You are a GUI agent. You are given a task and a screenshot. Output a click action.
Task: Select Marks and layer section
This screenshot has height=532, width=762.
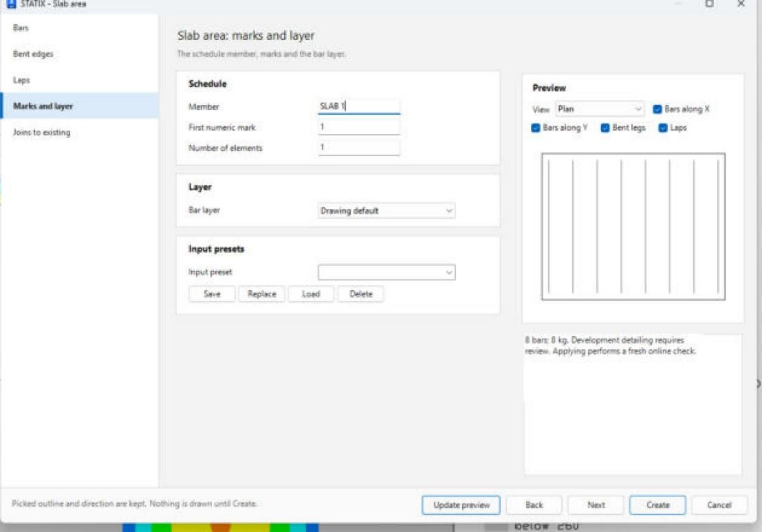pos(80,106)
